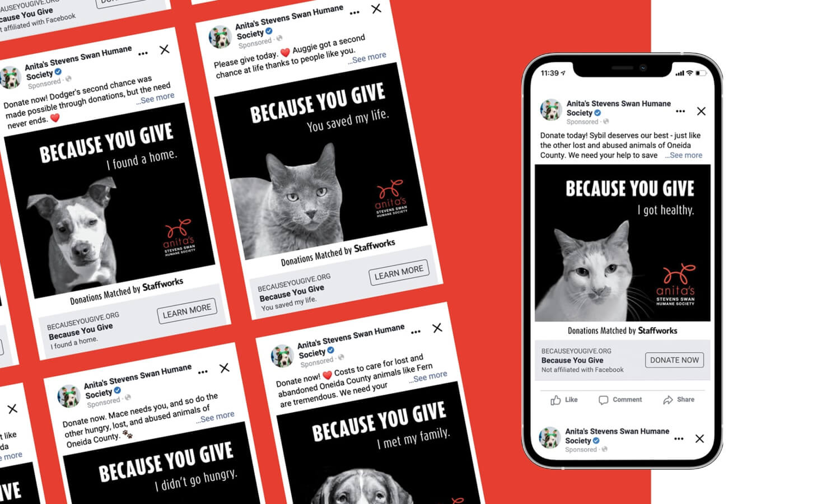Open three-dot menu on the Auggie post

point(354,12)
